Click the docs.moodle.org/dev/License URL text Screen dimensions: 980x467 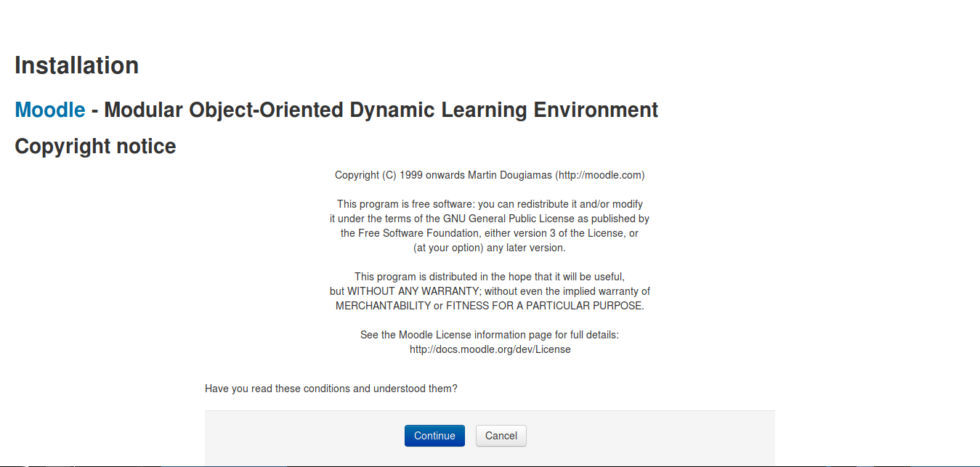(490, 349)
